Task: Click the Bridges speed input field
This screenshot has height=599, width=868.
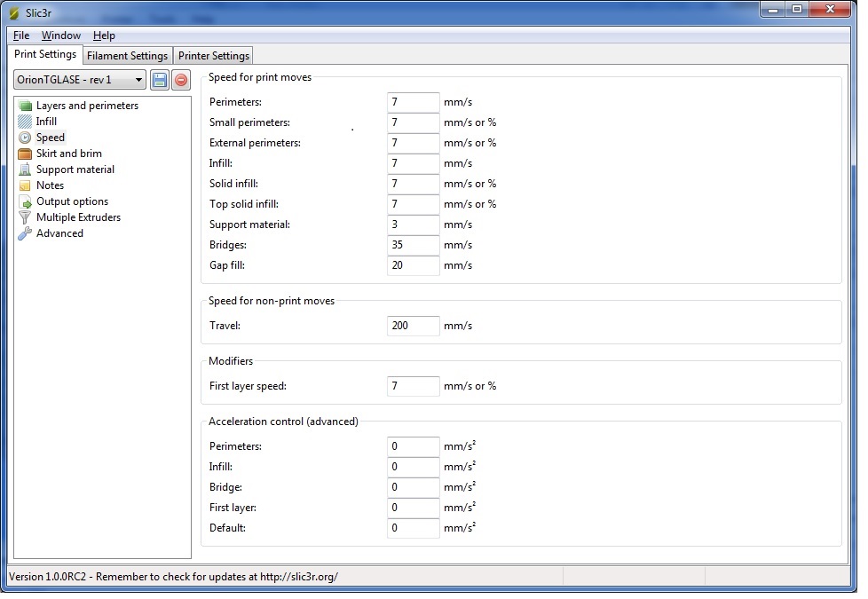Action: [x=414, y=245]
